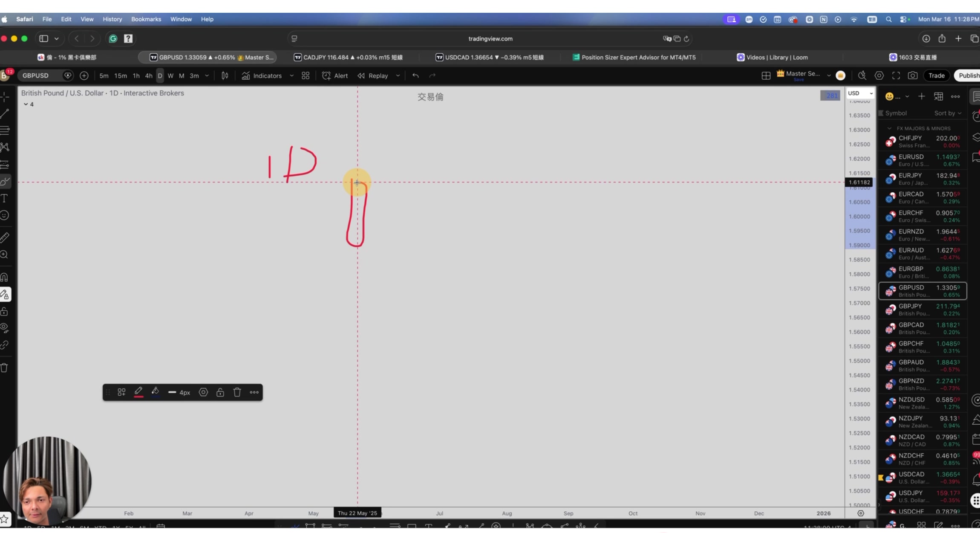This screenshot has height=533, width=980.
Task: Expand the Sort by dropdown in watchlist
Action: coord(948,113)
